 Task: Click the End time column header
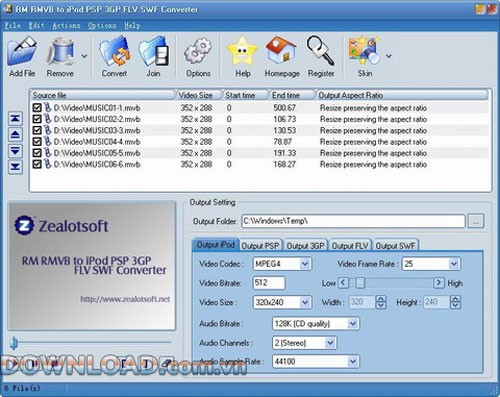click(292, 95)
